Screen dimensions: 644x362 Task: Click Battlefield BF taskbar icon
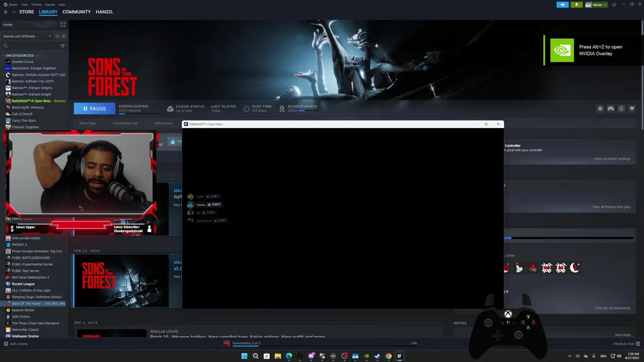pos(400,356)
